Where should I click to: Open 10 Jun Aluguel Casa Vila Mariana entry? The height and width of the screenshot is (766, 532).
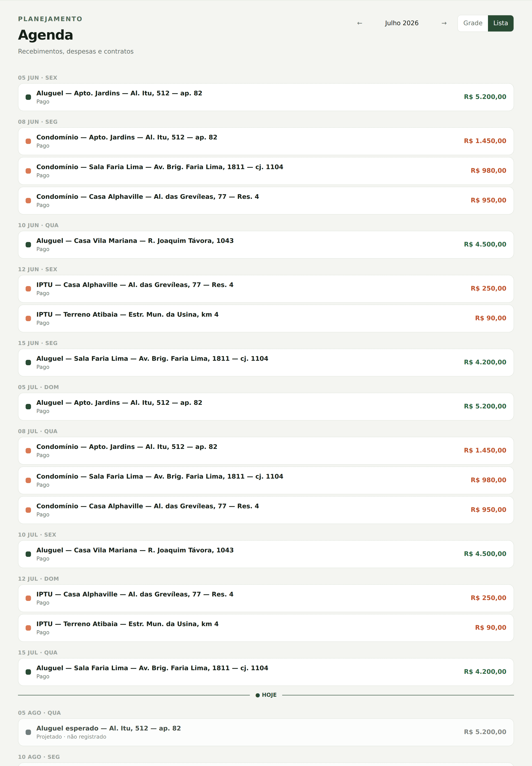pos(266,244)
